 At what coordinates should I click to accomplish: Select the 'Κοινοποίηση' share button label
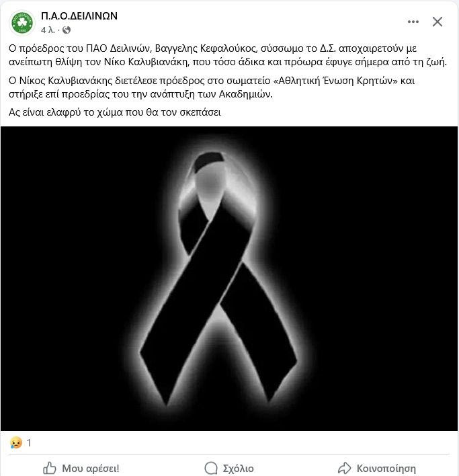386,469
